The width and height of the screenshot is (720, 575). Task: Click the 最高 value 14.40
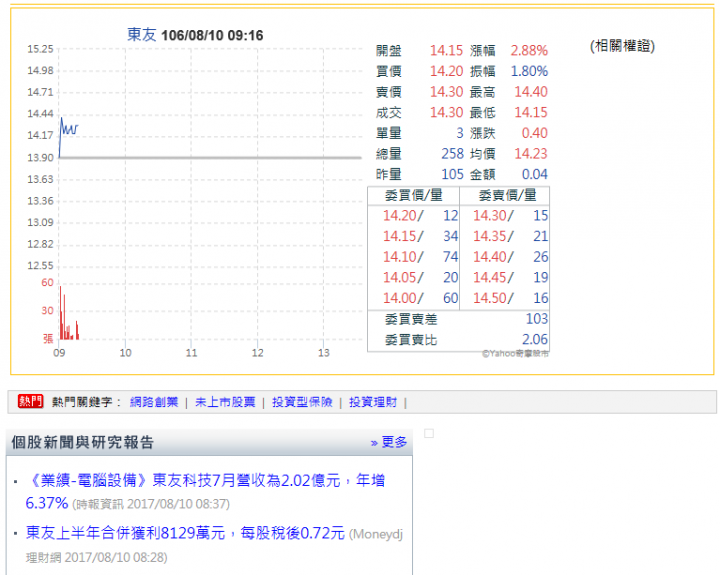click(x=531, y=92)
